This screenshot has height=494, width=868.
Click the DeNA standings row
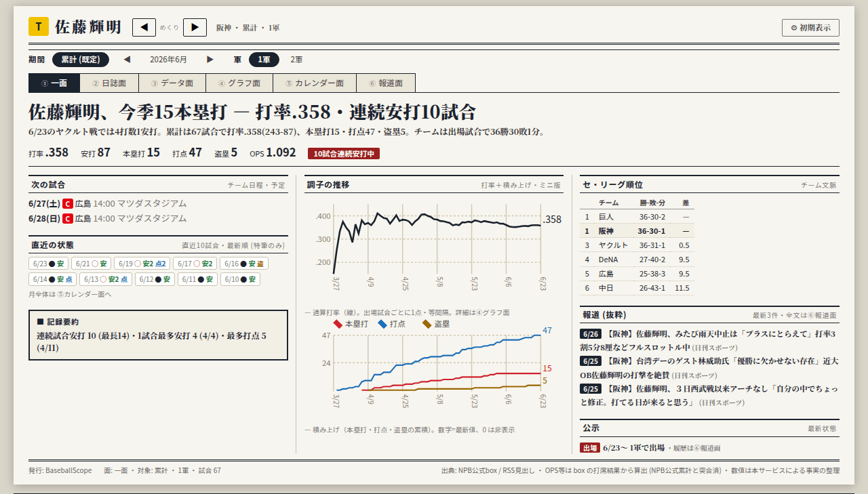pos(637,260)
